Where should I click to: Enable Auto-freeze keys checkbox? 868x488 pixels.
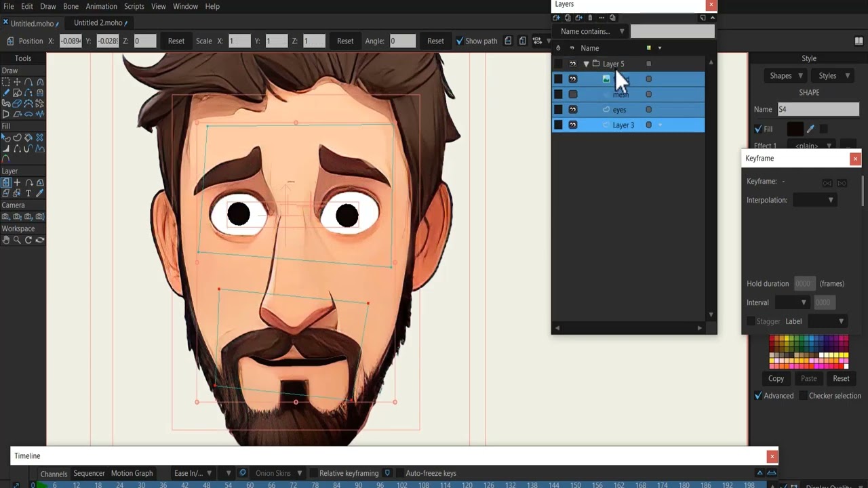click(x=399, y=473)
